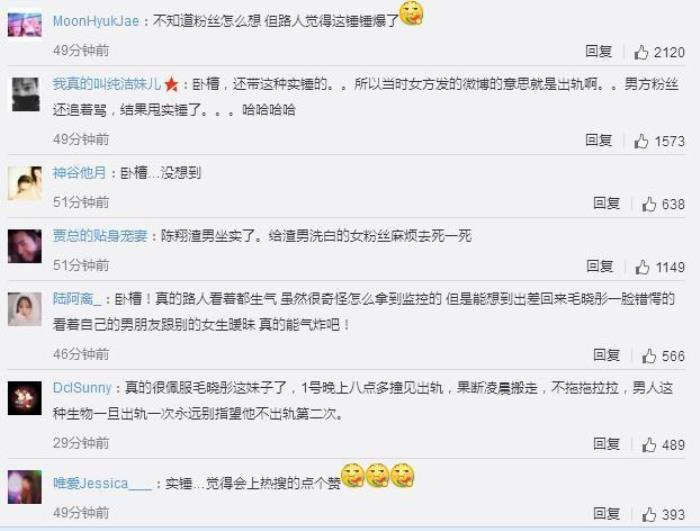This screenshot has height=531, width=700.
Task: Reply to 贾总的贴身宠妻's comment
Action: click(600, 266)
